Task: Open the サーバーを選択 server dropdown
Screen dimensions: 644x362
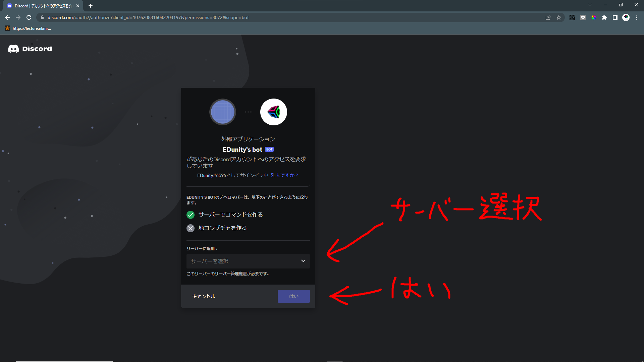Action: click(x=248, y=261)
